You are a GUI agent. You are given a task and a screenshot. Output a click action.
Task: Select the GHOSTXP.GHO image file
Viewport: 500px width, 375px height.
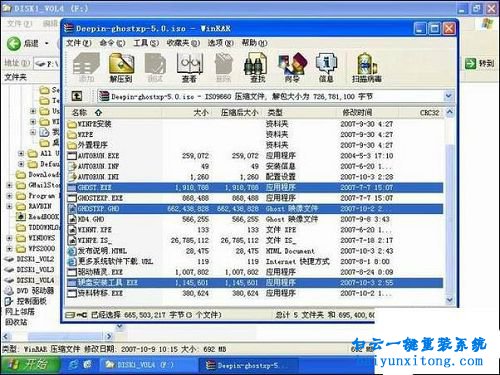[255, 209]
